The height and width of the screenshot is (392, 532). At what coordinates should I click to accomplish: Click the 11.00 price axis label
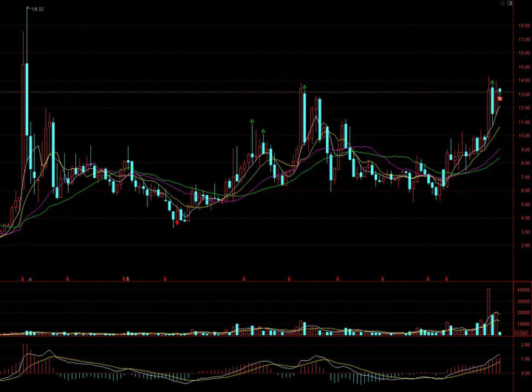tap(524, 122)
